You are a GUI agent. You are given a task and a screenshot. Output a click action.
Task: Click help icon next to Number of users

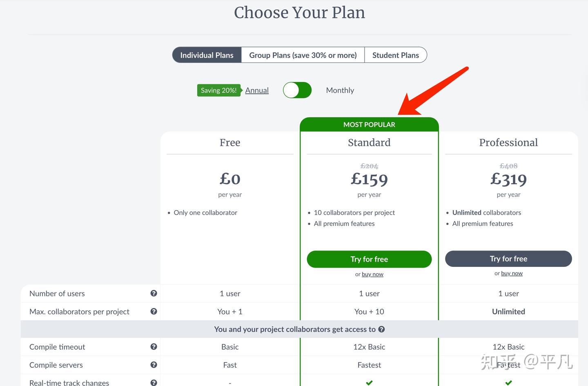click(x=154, y=293)
